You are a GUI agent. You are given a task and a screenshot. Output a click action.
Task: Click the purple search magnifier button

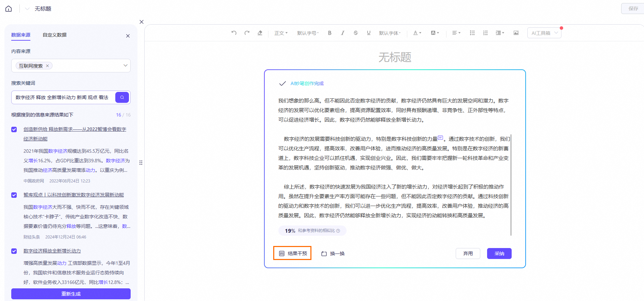tap(122, 97)
